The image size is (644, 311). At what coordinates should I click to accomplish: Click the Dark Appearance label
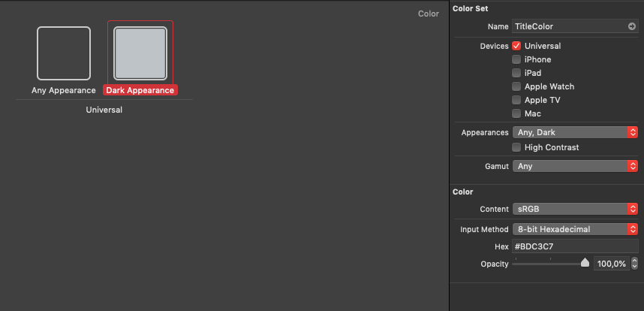[x=140, y=90]
